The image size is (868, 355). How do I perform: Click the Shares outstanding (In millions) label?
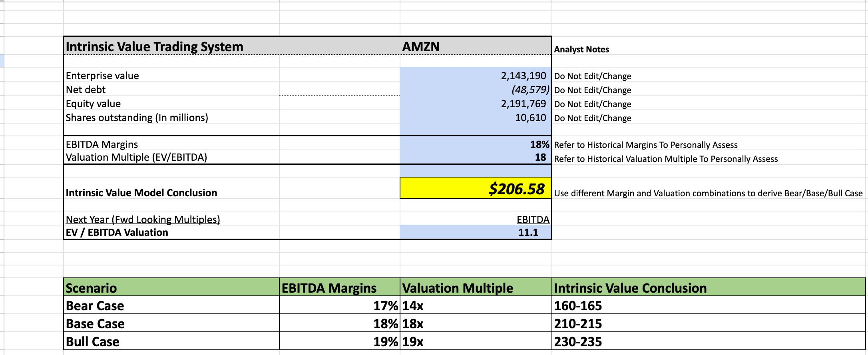pyautogui.click(x=137, y=118)
